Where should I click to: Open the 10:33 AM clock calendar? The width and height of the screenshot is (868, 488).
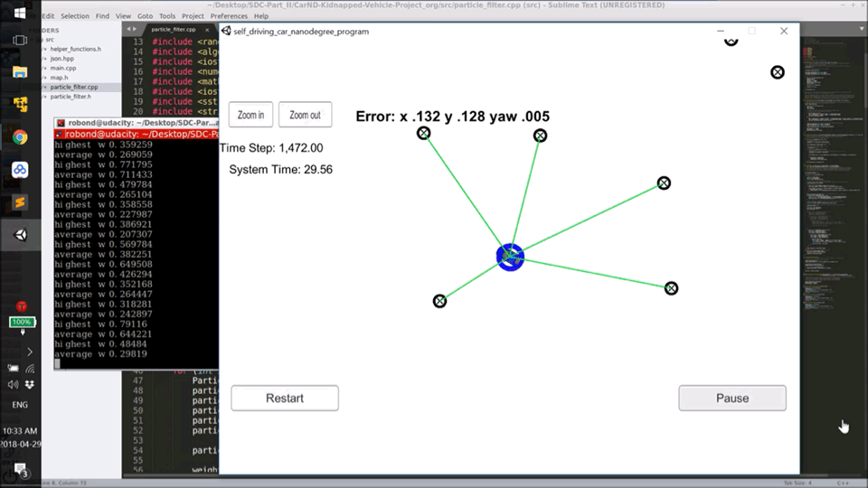point(20,437)
